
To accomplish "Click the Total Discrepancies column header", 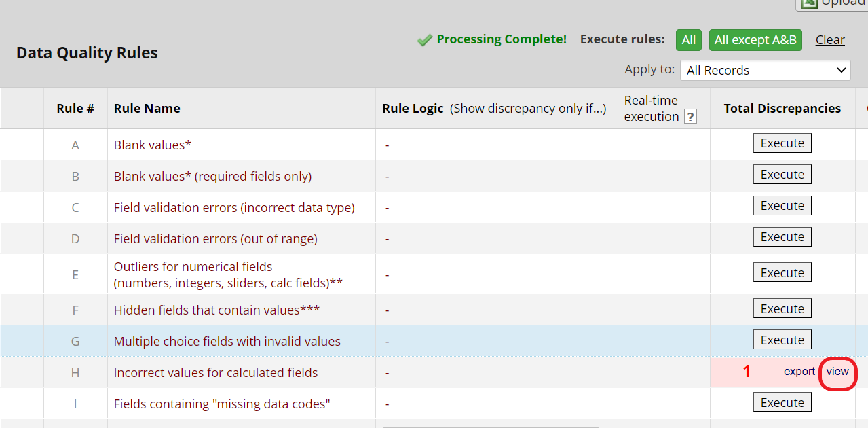I will (x=782, y=109).
